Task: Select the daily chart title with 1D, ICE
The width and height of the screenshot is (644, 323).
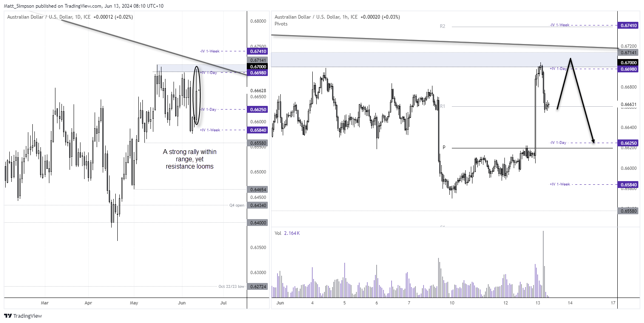Action: coord(49,17)
